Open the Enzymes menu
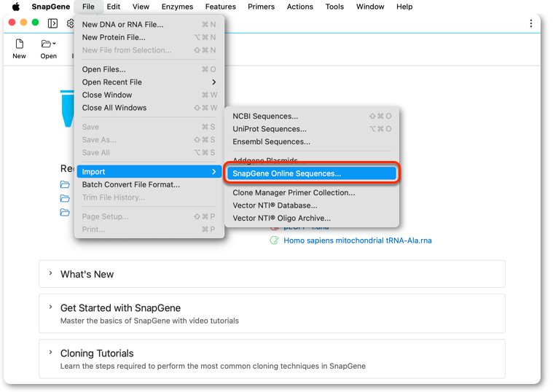553x392 pixels. [x=177, y=7]
